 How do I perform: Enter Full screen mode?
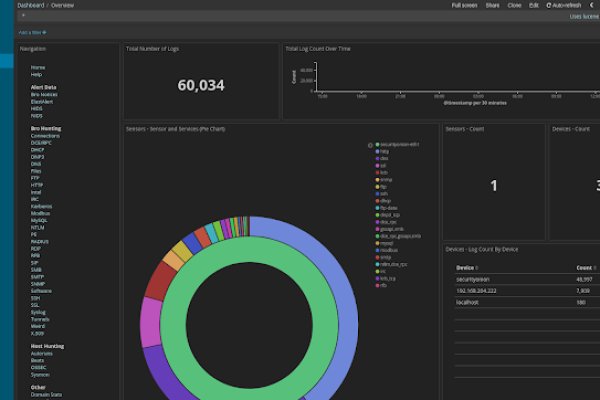point(464,5)
